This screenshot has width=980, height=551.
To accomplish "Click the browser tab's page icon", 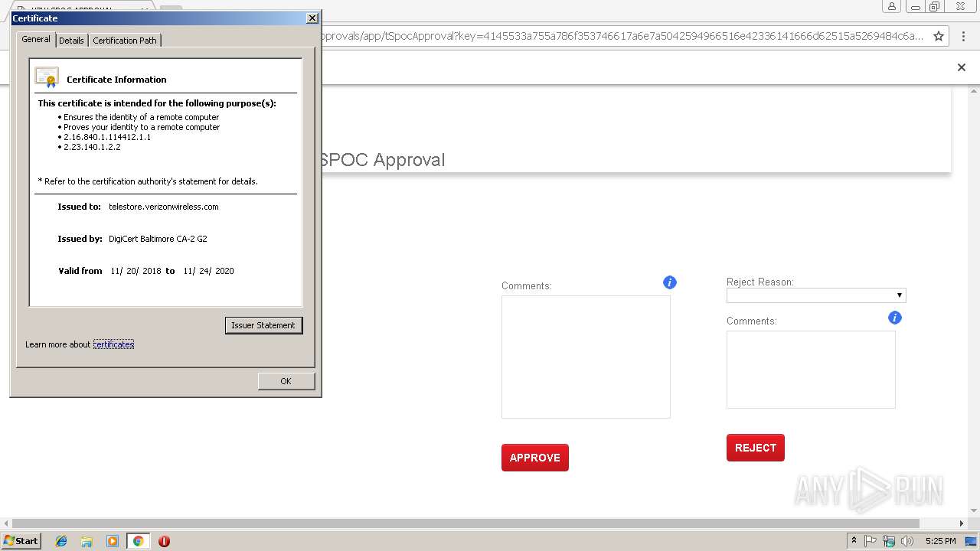I will pos(22,10).
